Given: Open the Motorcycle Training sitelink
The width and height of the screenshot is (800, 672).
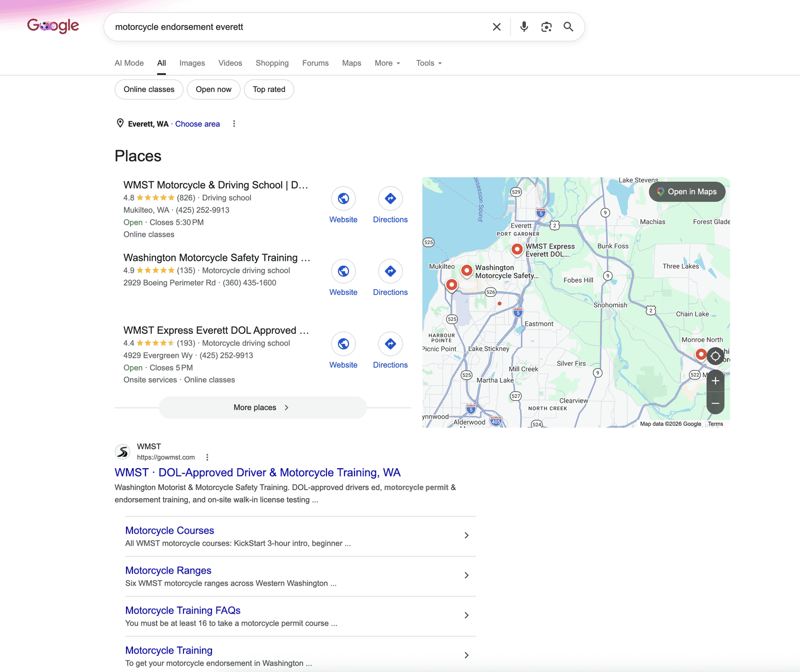Looking at the screenshot, I should click(x=169, y=651).
